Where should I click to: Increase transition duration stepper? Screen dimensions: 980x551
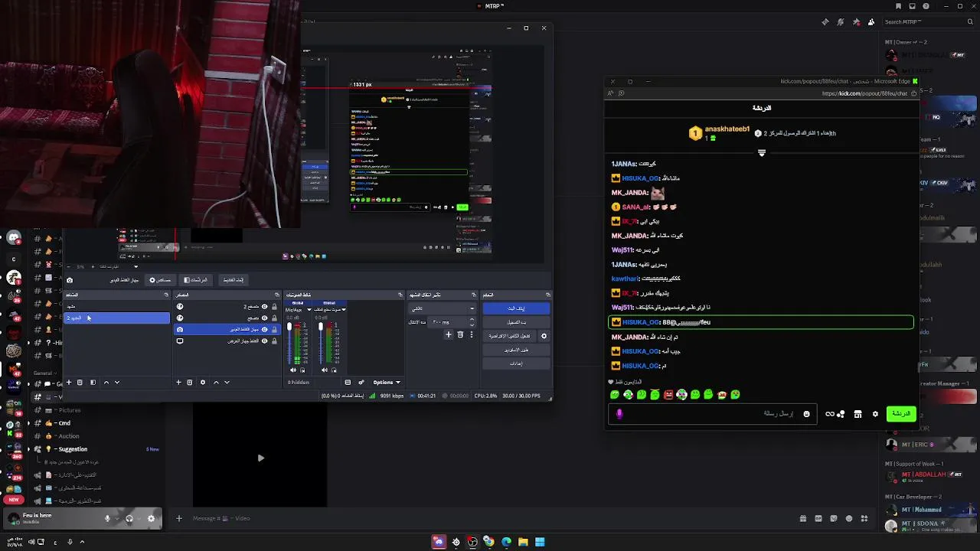point(472,320)
